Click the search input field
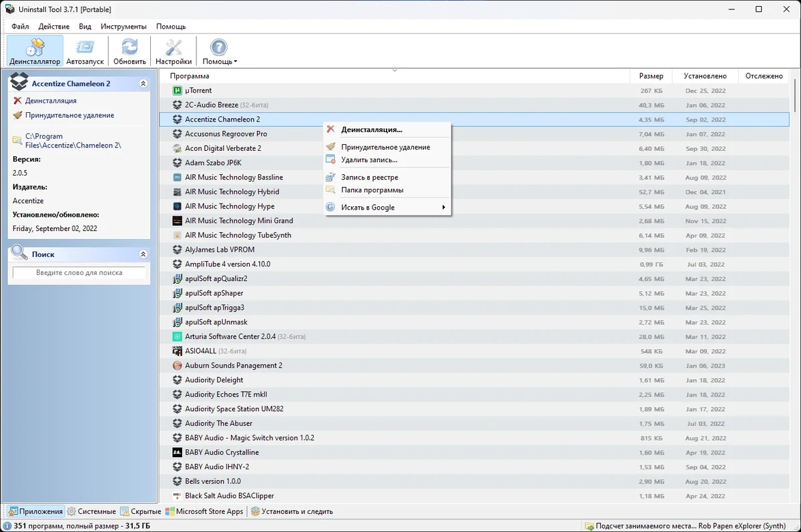The height and width of the screenshot is (532, 801). (79, 273)
